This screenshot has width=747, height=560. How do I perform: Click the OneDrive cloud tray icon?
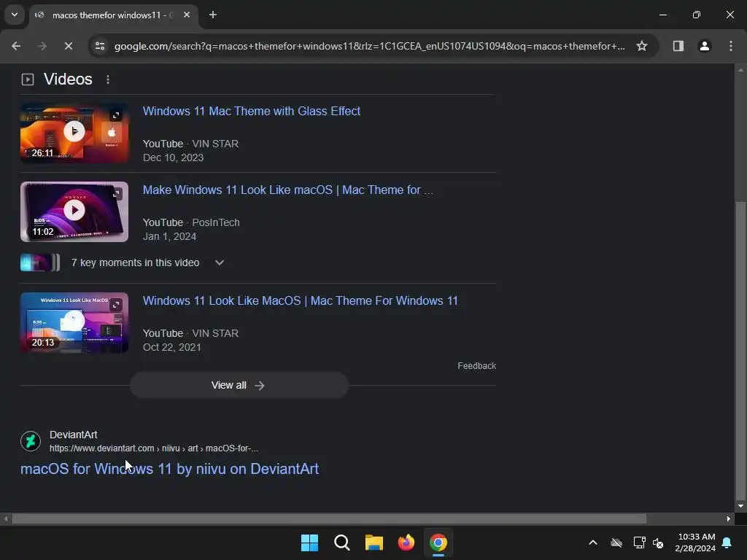[616, 542]
